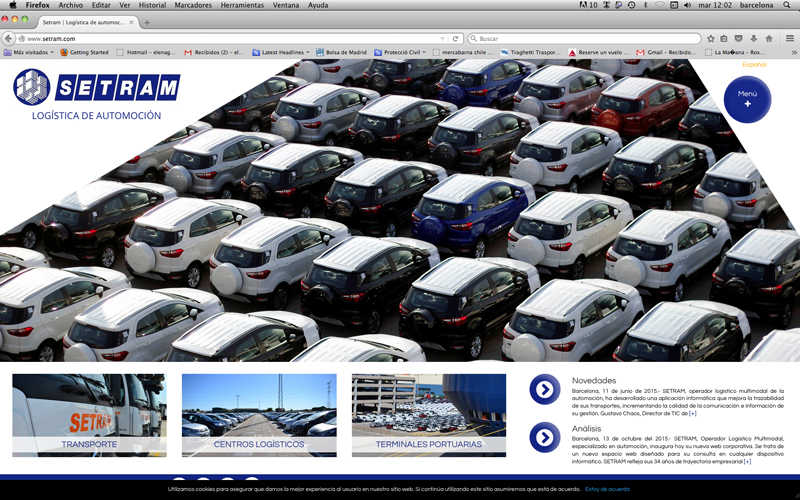Screen dimensions: 800x500
Task: Expand Novedades article with [+] link
Action: 692,413
